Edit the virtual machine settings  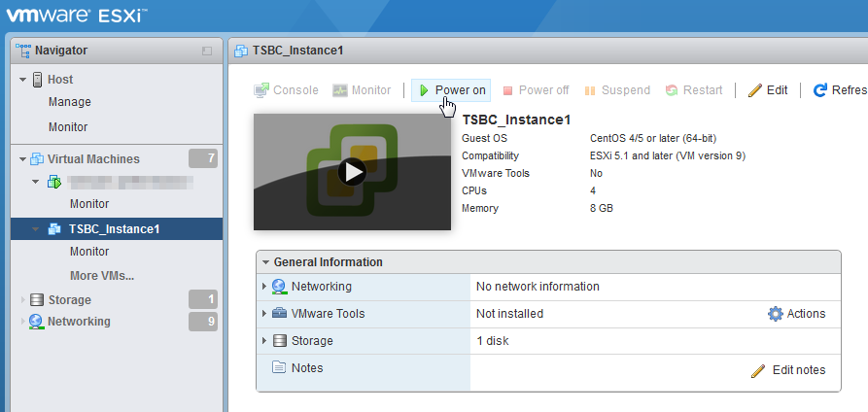coord(767,90)
